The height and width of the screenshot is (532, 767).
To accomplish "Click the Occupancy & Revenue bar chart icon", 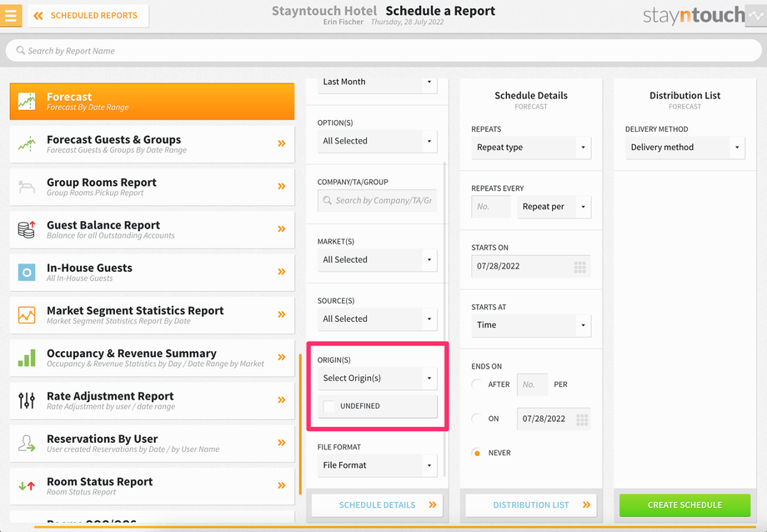I will pyautogui.click(x=27, y=358).
